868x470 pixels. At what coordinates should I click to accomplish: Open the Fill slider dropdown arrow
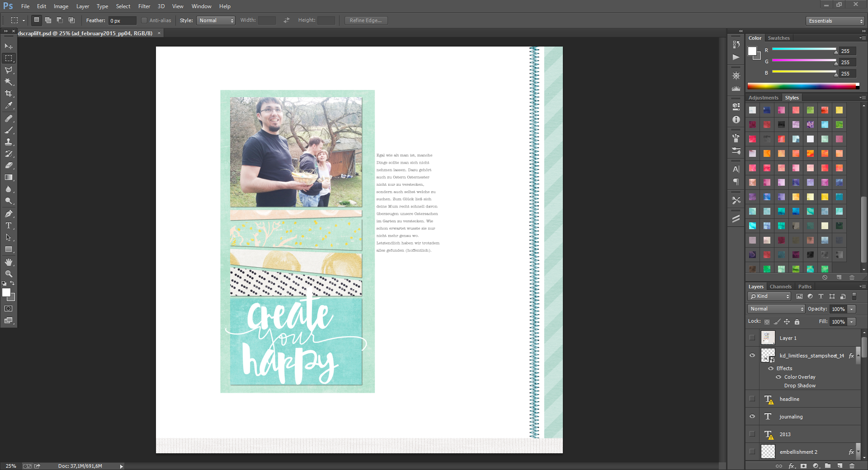(x=852, y=322)
